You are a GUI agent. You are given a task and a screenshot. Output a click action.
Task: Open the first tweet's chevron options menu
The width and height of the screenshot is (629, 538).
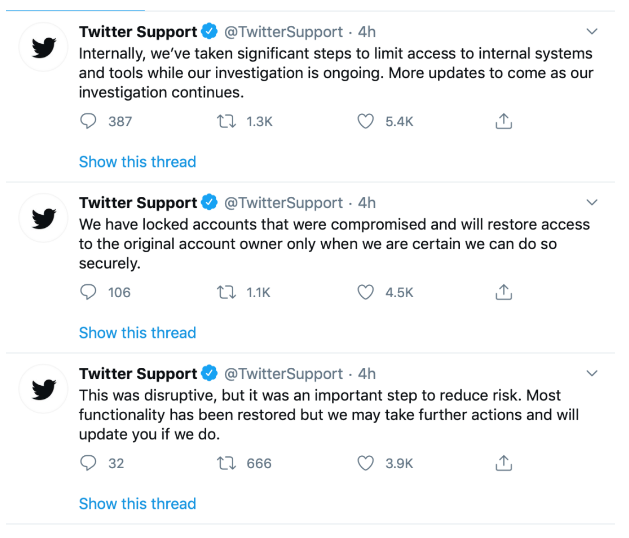pyautogui.click(x=592, y=31)
